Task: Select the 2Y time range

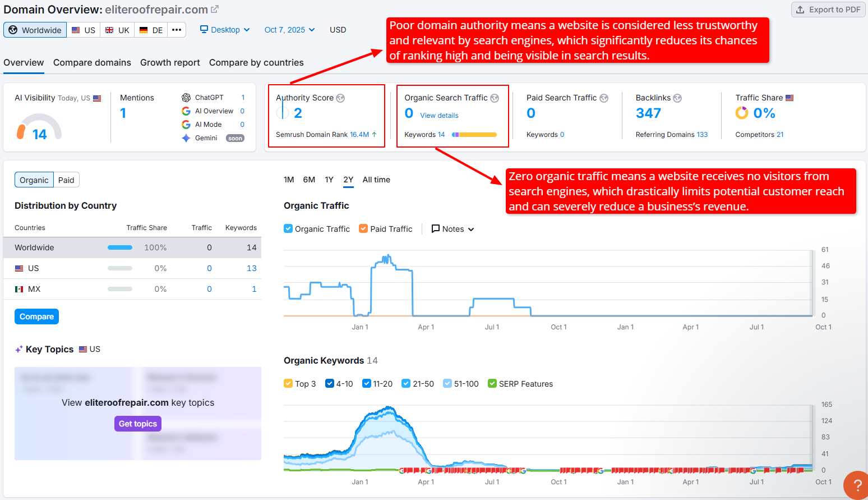Action: (x=348, y=180)
